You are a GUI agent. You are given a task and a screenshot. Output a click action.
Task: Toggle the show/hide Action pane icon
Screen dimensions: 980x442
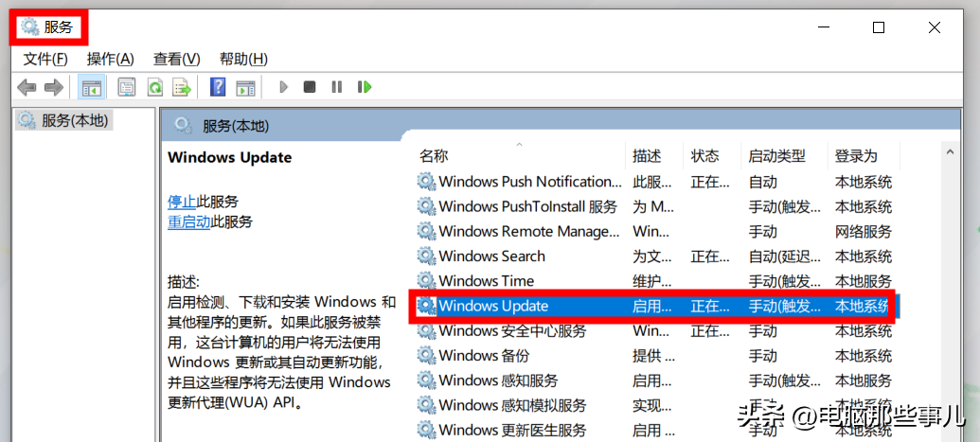[245, 87]
